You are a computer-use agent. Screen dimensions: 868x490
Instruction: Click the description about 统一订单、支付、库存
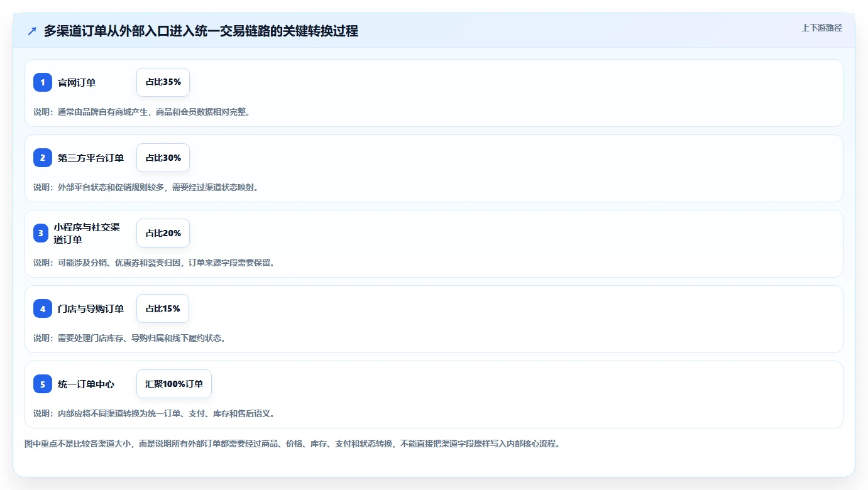(154, 413)
